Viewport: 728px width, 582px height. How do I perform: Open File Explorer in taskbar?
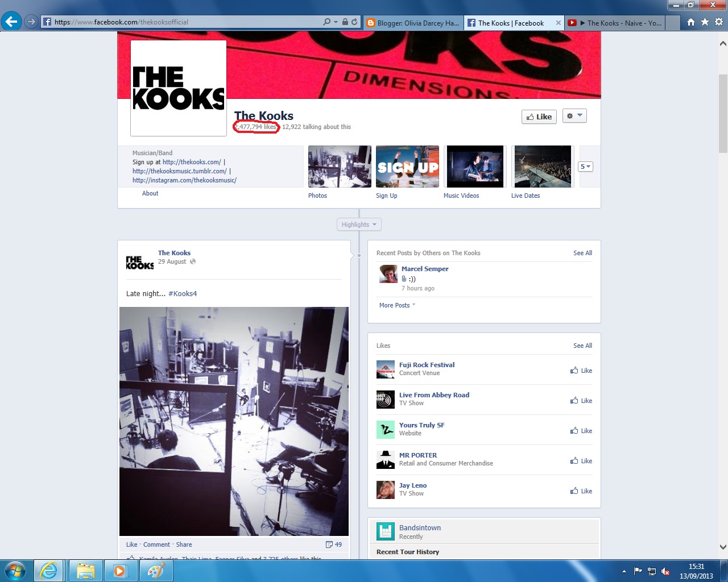85,571
